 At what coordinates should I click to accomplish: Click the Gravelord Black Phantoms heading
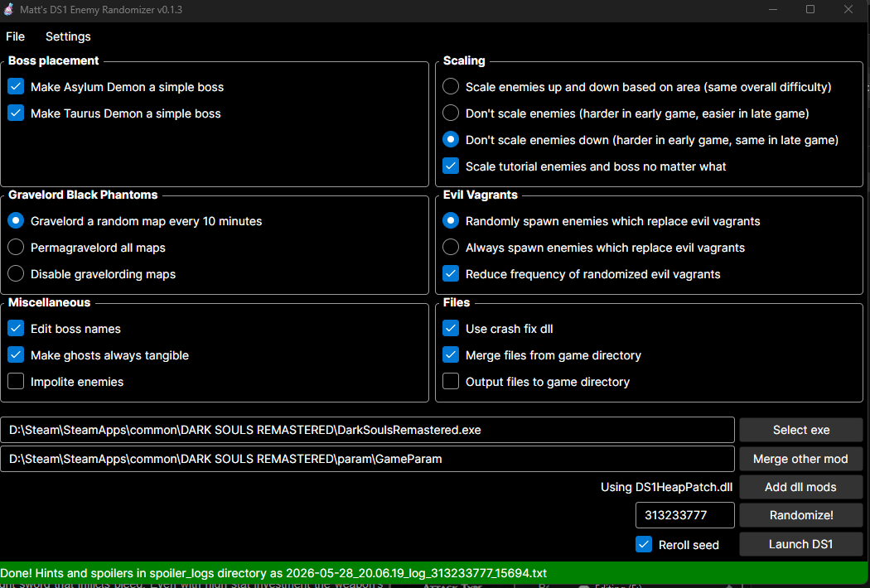click(83, 195)
